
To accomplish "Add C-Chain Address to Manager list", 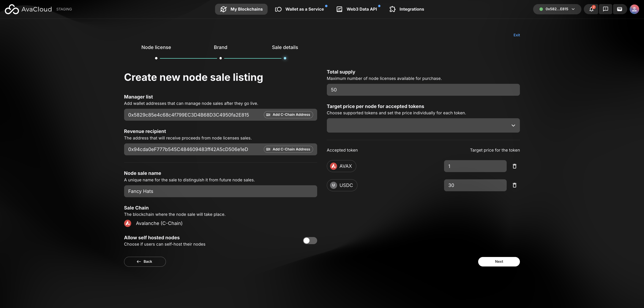I will tap(288, 115).
